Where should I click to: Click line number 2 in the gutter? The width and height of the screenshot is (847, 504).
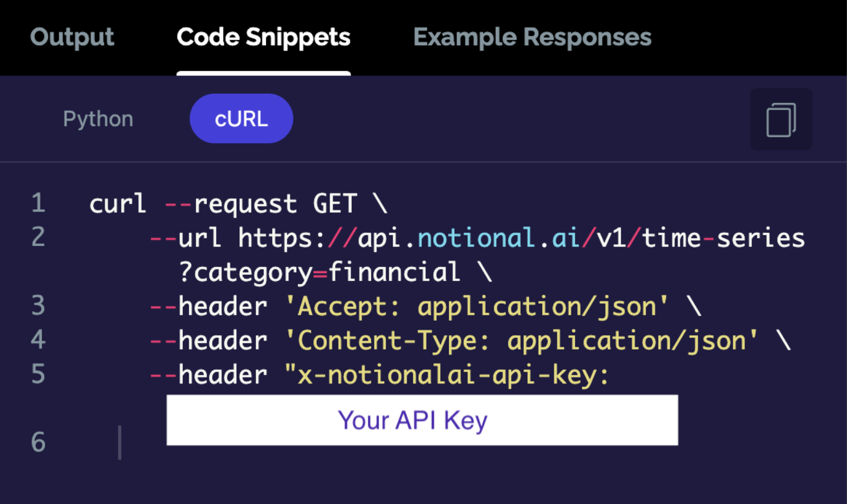(x=39, y=238)
